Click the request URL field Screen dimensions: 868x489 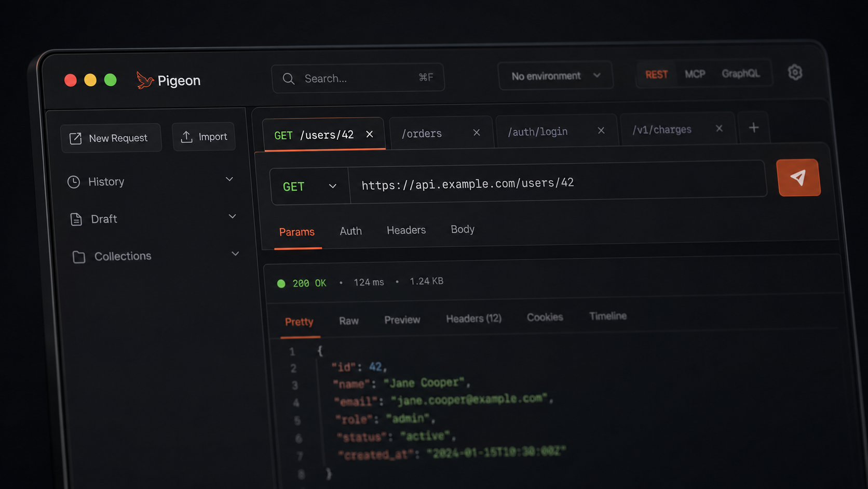(558, 182)
